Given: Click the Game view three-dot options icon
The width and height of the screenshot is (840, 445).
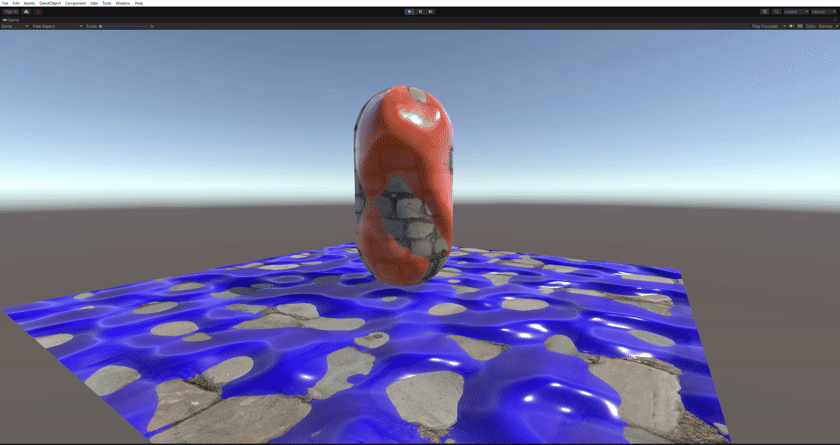Looking at the screenshot, I should coord(835,19).
